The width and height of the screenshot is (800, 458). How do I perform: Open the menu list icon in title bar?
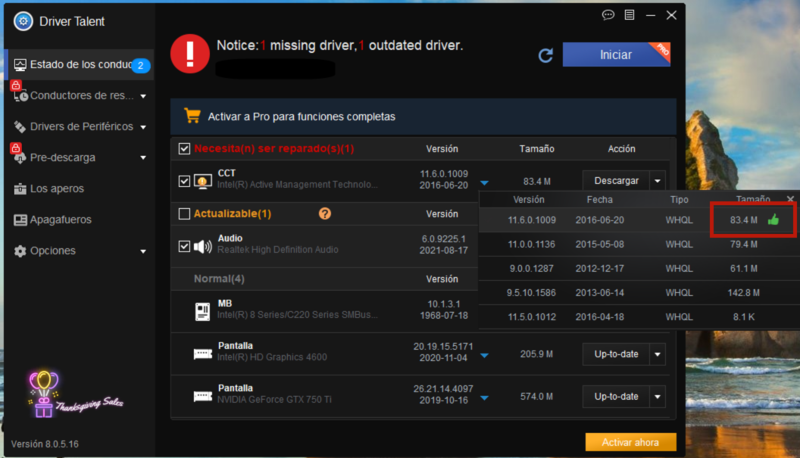pyautogui.click(x=630, y=15)
